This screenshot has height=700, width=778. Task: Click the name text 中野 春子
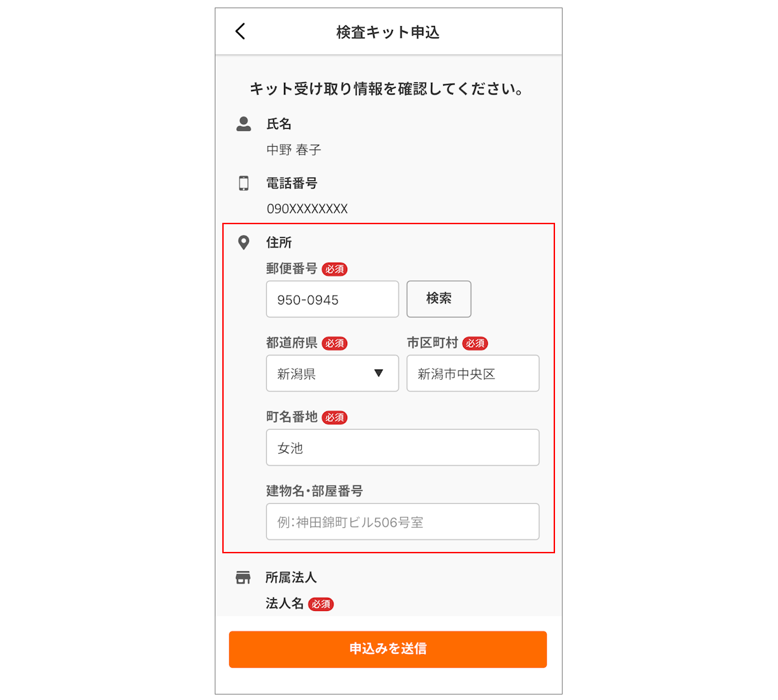pyautogui.click(x=294, y=149)
